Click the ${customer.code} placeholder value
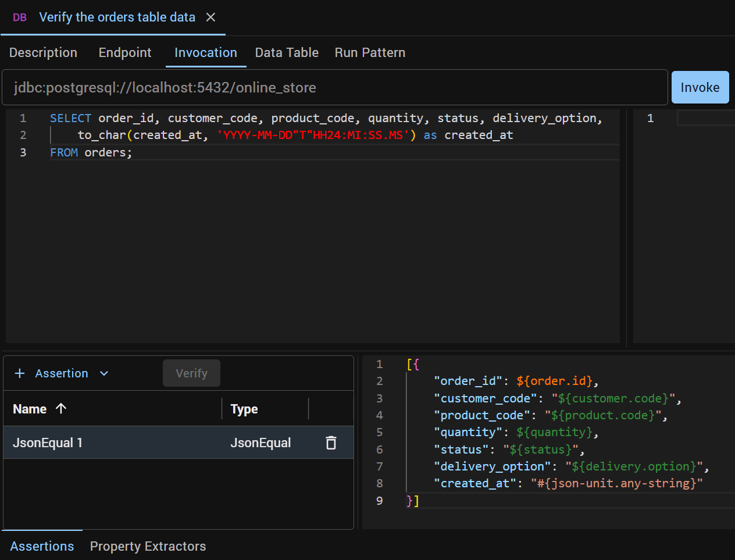The width and height of the screenshot is (735, 560). (x=613, y=398)
